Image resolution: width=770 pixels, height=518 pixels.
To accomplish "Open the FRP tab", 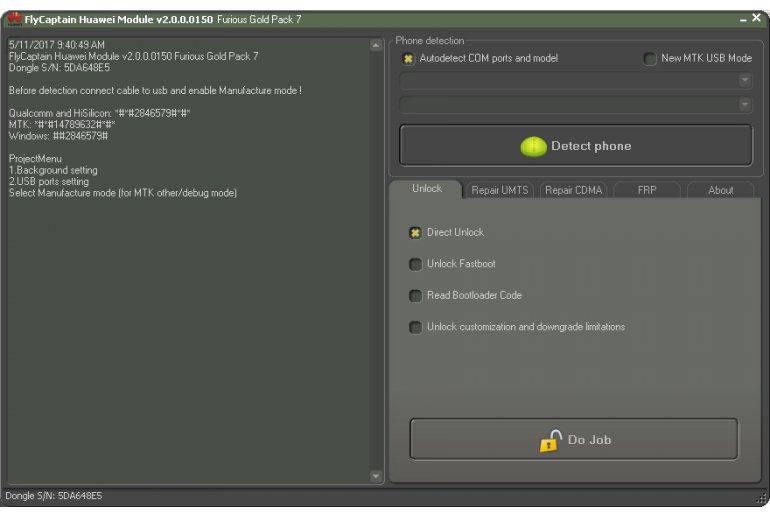I will (647, 191).
